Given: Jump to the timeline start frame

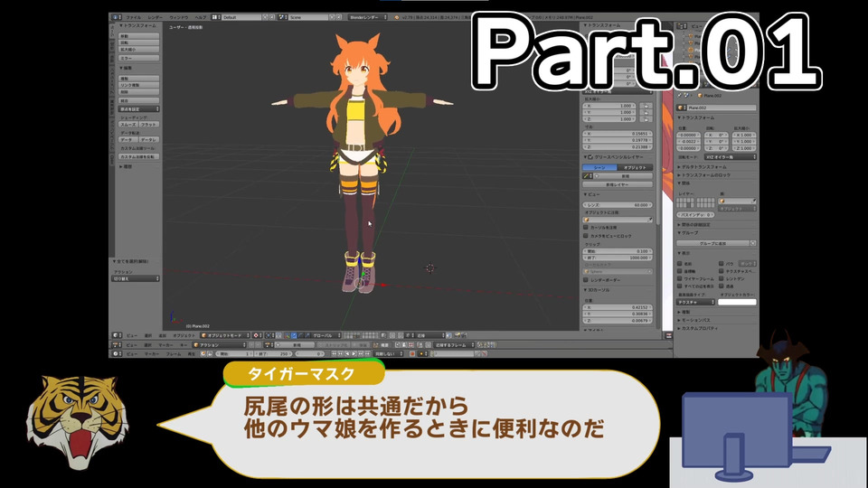Looking at the screenshot, I should 334,353.
